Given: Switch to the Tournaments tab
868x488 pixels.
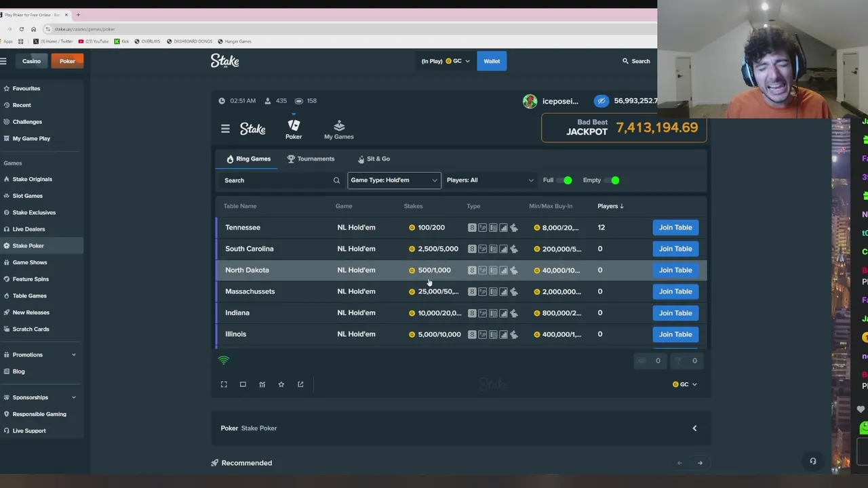Looking at the screenshot, I should 311,159.
